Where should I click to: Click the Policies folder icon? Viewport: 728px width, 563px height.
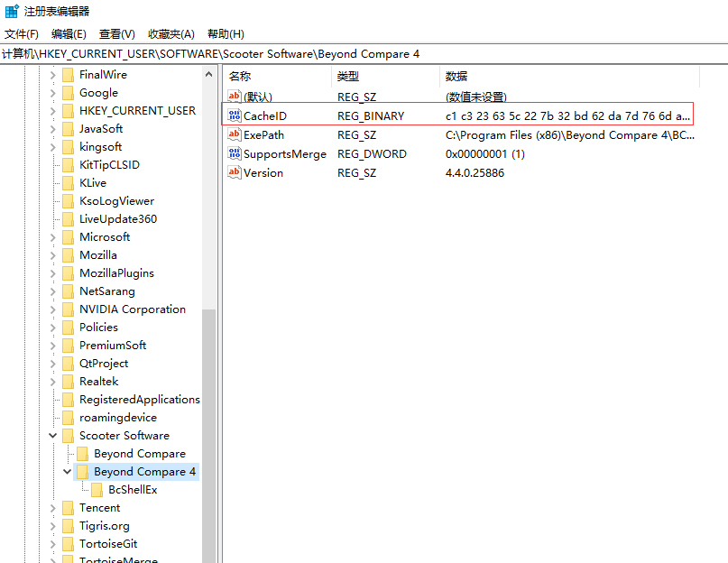(68, 328)
